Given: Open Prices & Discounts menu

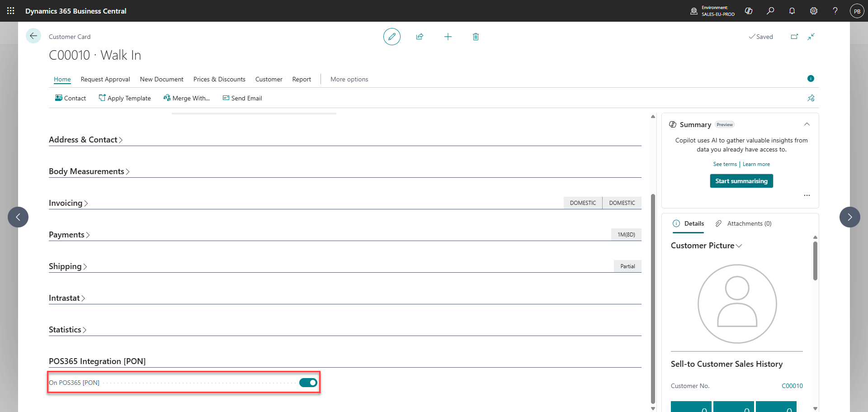Looking at the screenshot, I should 219,79.
